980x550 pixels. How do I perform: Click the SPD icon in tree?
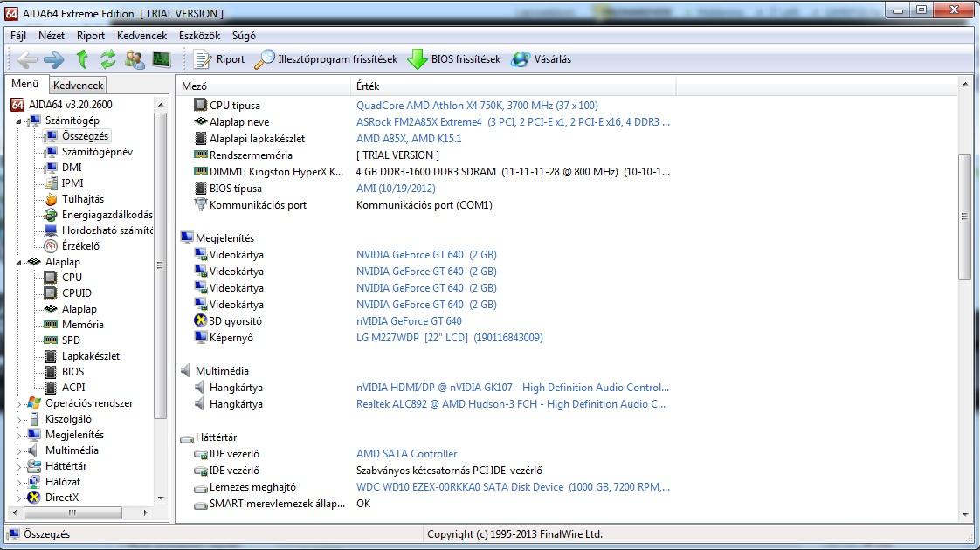click(x=51, y=340)
